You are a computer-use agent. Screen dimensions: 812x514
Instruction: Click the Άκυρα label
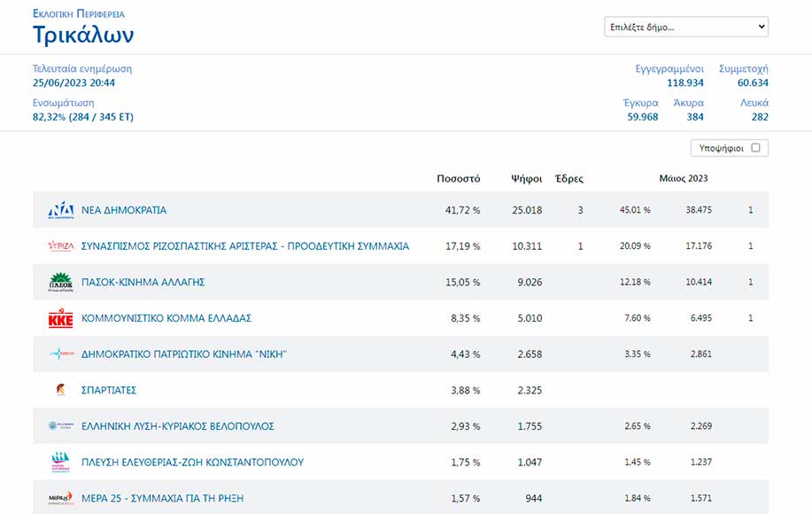[688, 103]
